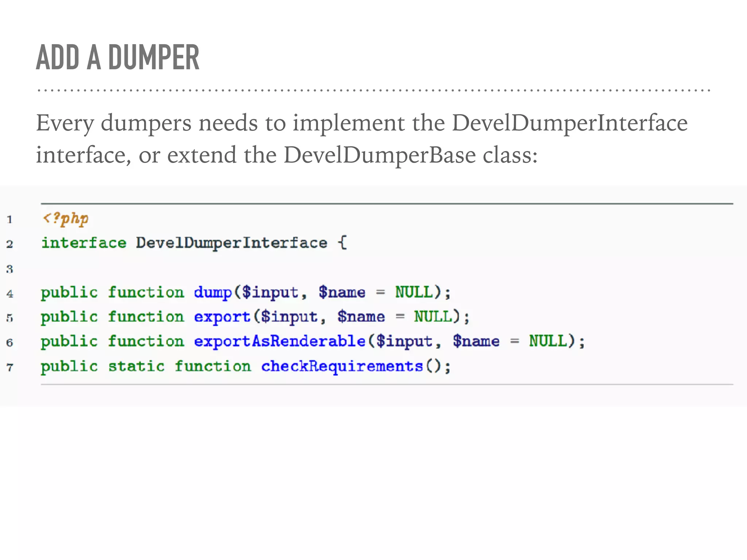747x560 pixels.
Task: Click 'NULL' on the exportAsRenderable line
Action: tap(548, 341)
